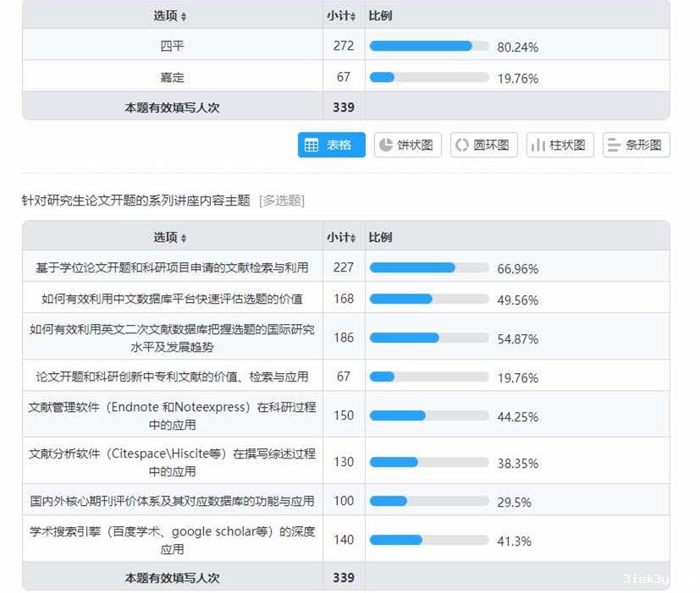Sort top table by 小计 column arrow
The image size is (700, 593).
pyautogui.click(x=354, y=17)
